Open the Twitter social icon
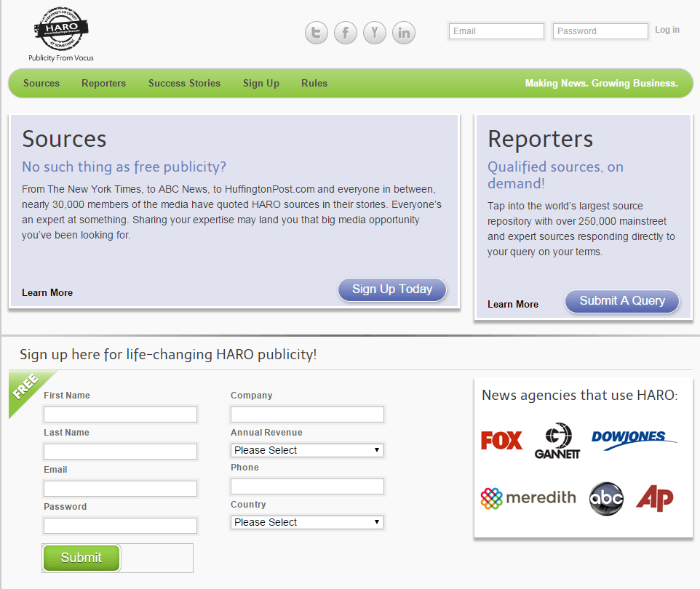The width and height of the screenshot is (700, 589). click(x=316, y=33)
